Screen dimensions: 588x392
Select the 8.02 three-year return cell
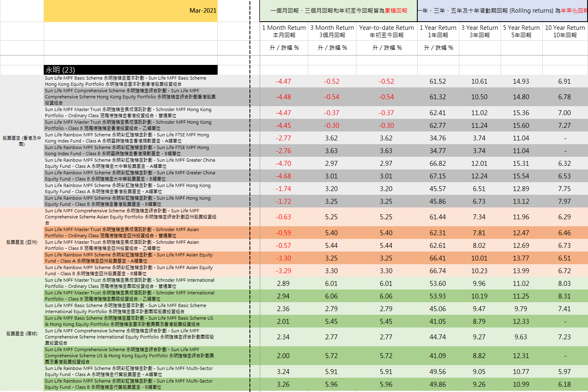[479, 245]
